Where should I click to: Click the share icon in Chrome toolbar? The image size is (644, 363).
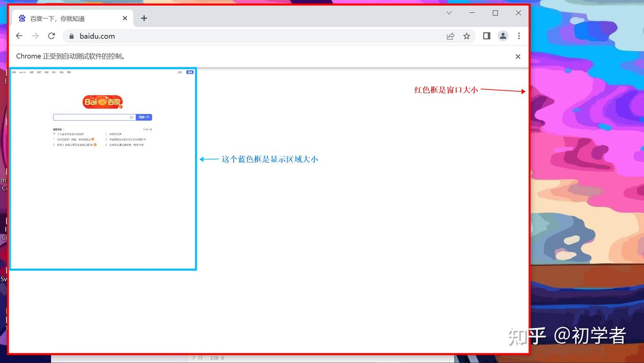450,36
